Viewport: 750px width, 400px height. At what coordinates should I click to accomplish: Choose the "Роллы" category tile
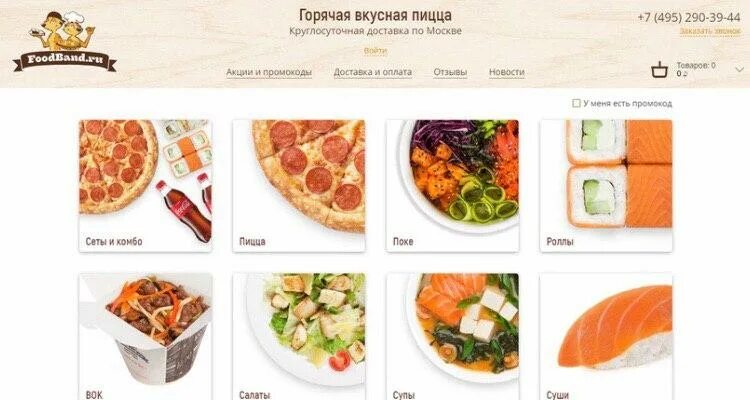[606, 186]
